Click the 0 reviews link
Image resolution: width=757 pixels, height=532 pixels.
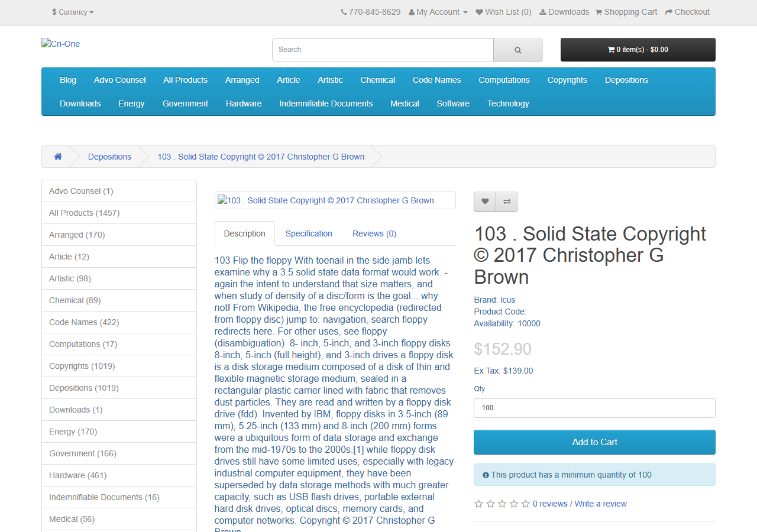click(x=550, y=504)
